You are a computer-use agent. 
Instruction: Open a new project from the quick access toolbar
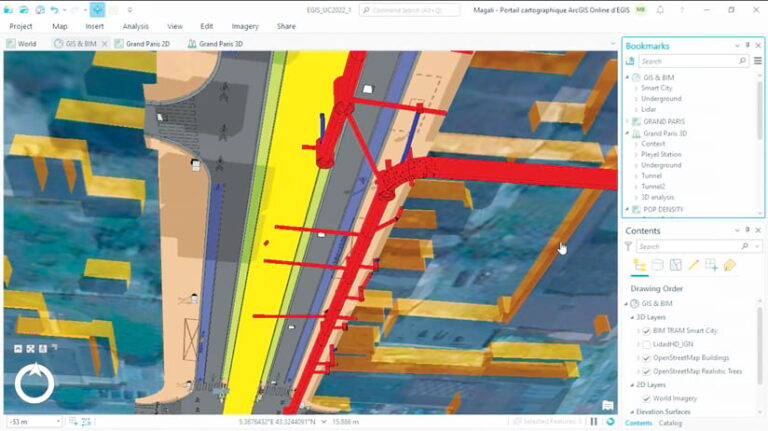(x=8, y=10)
